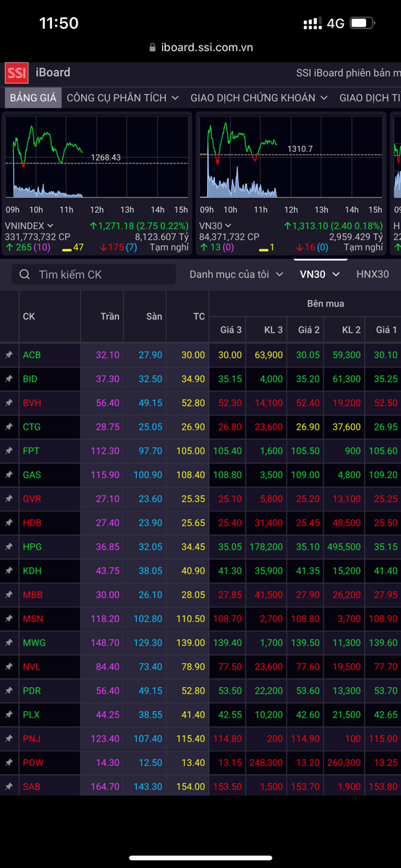
Task: Toggle the pin icon for KDH
Action: tap(9, 571)
